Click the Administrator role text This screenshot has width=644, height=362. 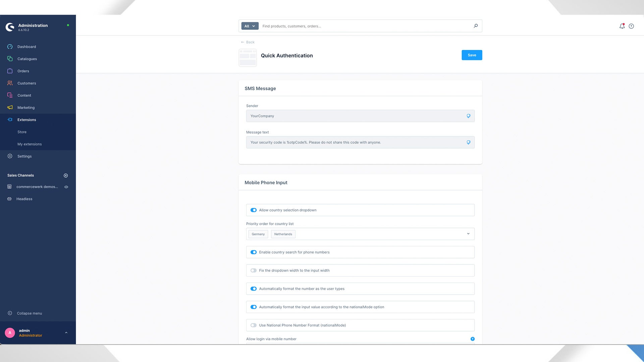click(x=31, y=336)
